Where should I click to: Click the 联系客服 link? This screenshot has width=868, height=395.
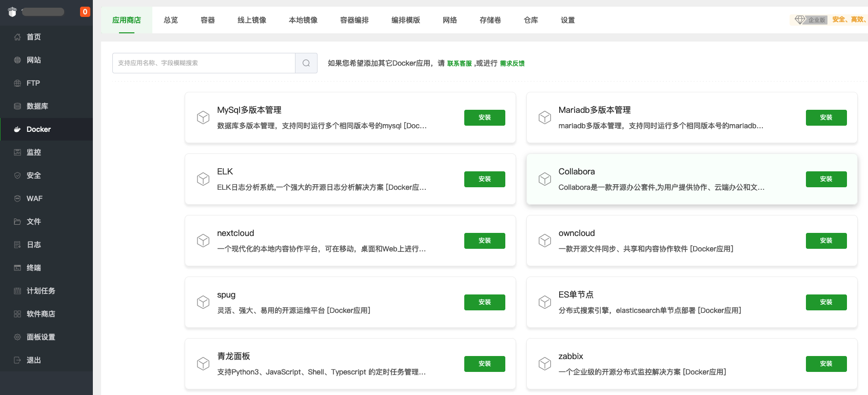pos(460,64)
